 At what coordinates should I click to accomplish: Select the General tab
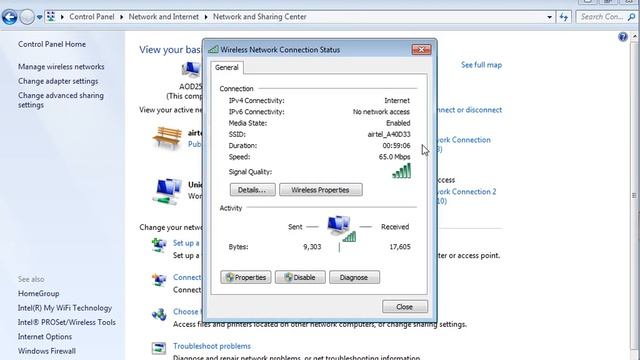pos(227,67)
